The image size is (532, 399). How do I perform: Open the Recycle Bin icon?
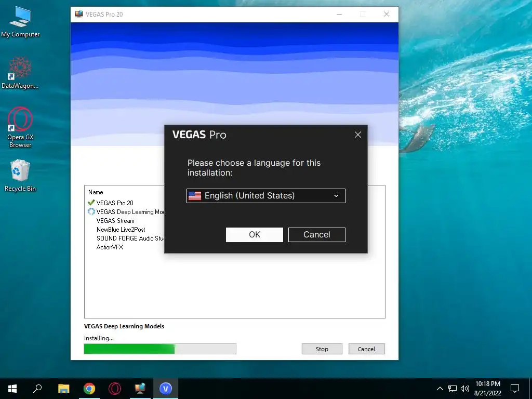click(x=20, y=176)
